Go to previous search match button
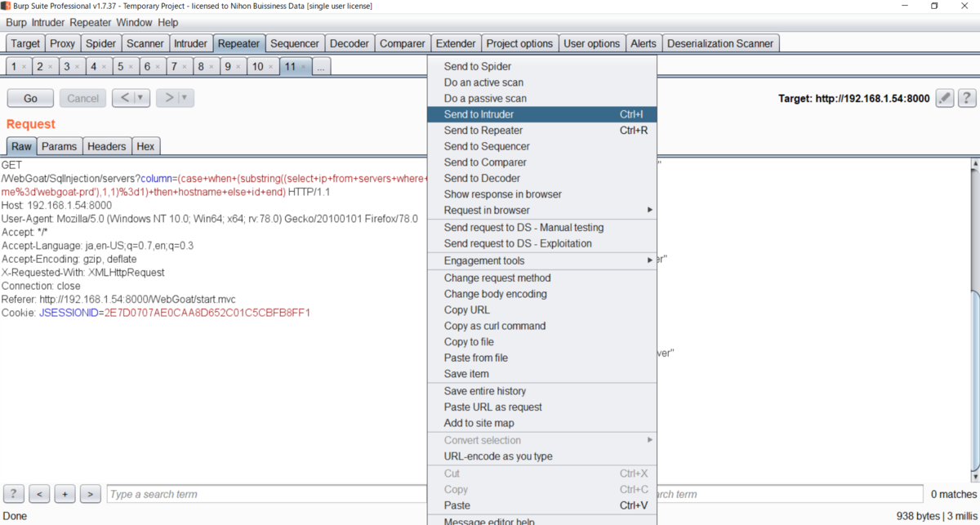This screenshot has width=980, height=525. [x=39, y=494]
